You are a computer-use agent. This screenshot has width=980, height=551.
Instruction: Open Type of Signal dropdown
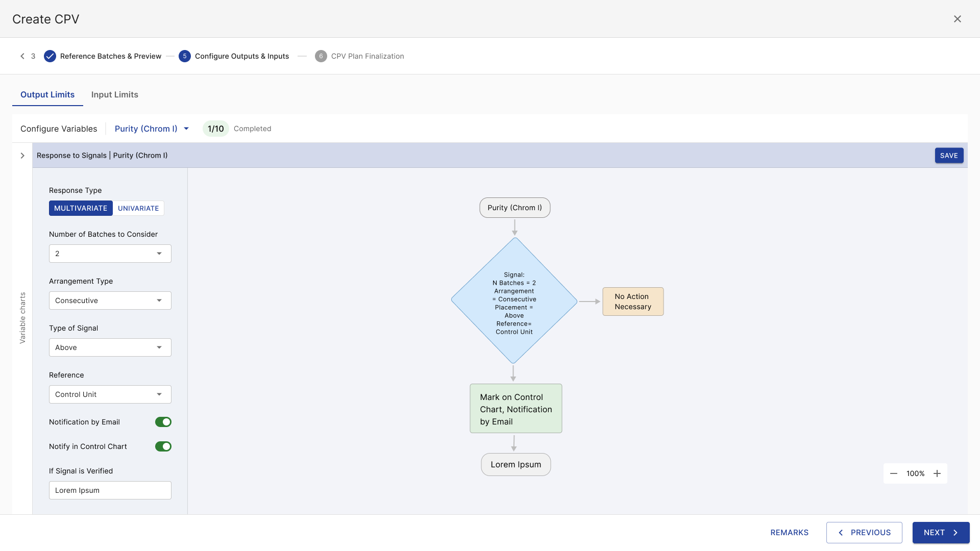tap(110, 347)
